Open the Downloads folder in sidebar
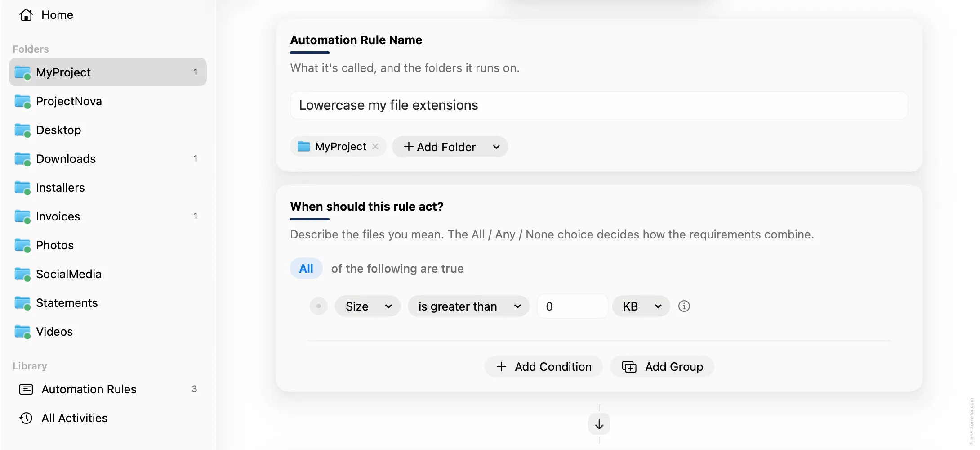The height and width of the screenshot is (450, 980). [x=108, y=159]
